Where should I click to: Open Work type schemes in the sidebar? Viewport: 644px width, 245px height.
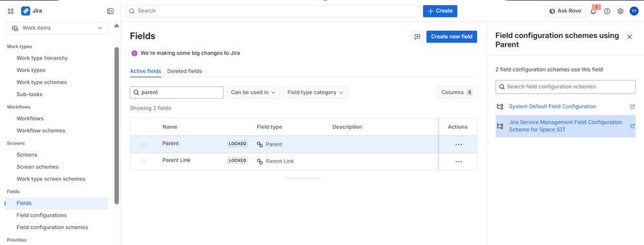pos(41,83)
